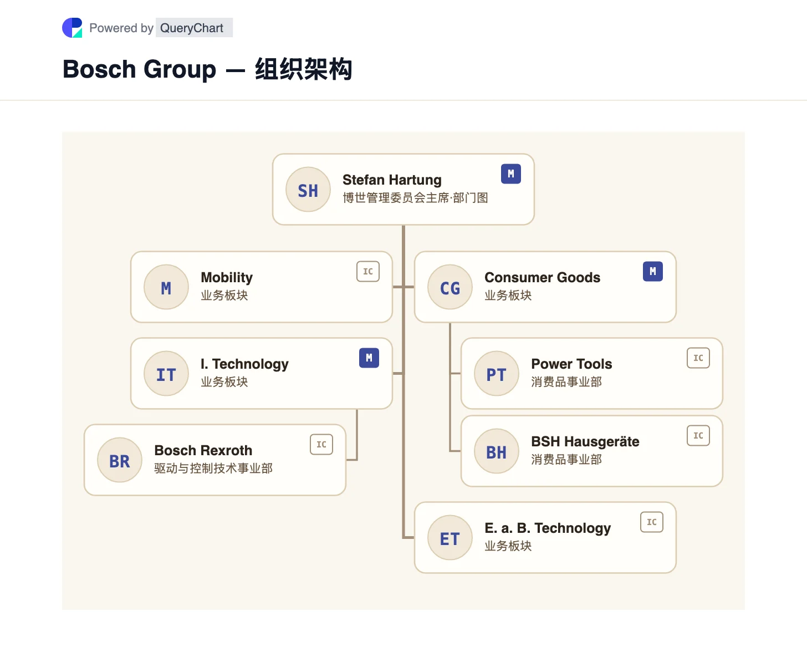Click the Power Tools name text
The height and width of the screenshot is (672, 807).
point(571,364)
